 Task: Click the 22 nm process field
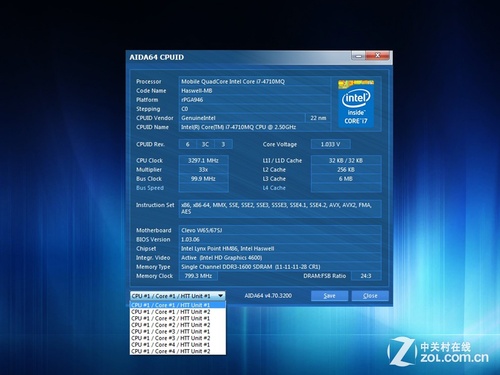tap(318, 118)
